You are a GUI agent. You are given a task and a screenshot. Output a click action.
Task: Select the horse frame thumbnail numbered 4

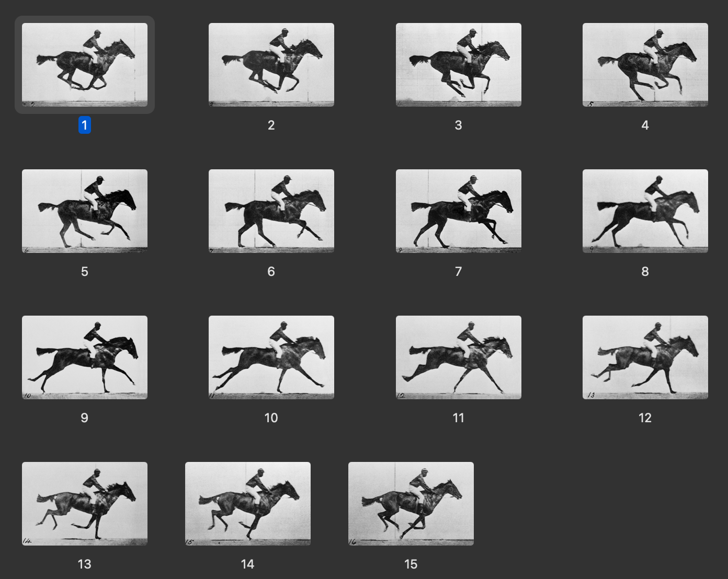pyautogui.click(x=645, y=65)
